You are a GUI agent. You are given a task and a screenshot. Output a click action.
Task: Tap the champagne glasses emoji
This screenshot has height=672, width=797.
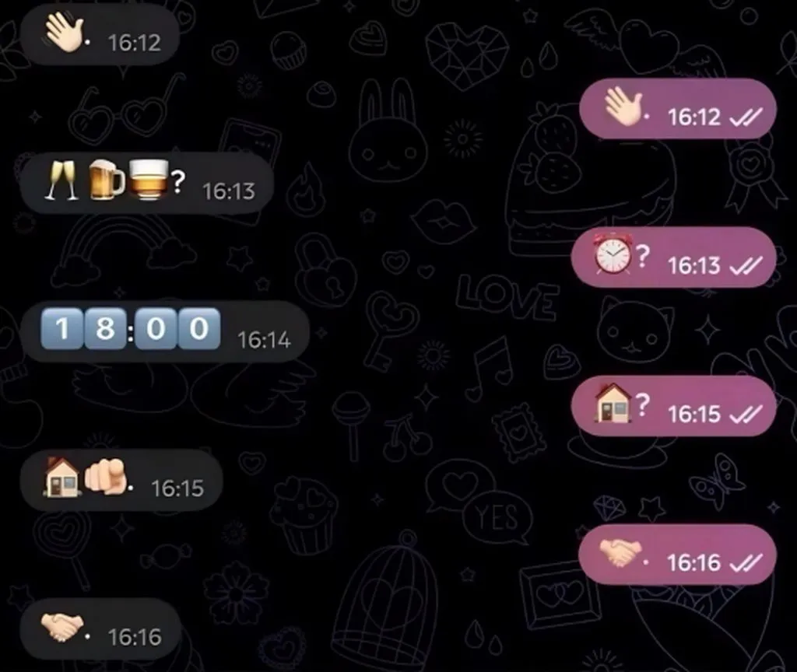tap(61, 180)
